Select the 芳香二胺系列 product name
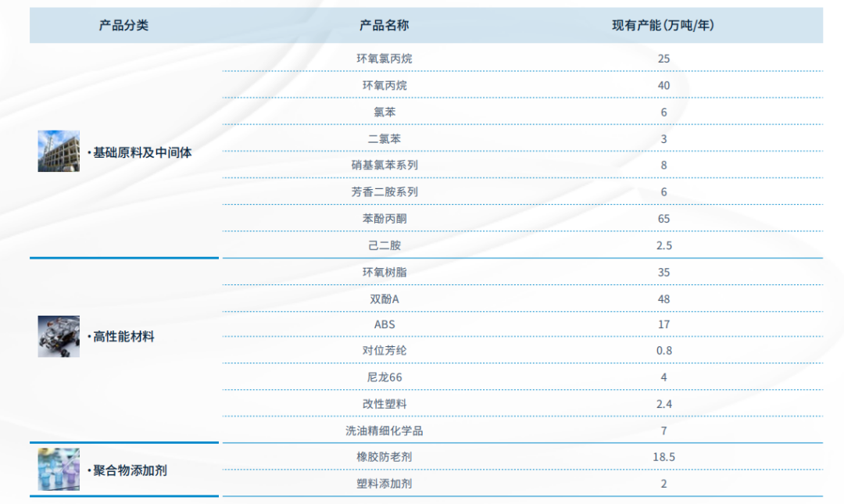This screenshot has height=504, width=844. pos(384,192)
